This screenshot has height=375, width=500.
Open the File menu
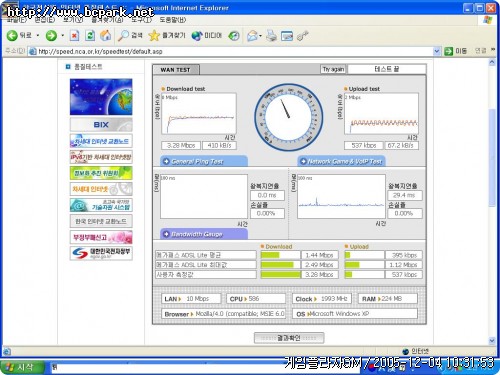(17, 20)
